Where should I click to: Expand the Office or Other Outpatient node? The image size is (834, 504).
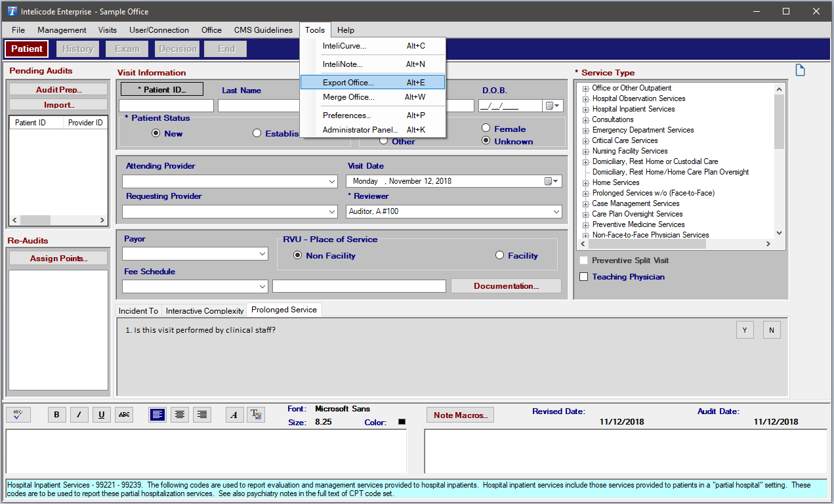585,89
